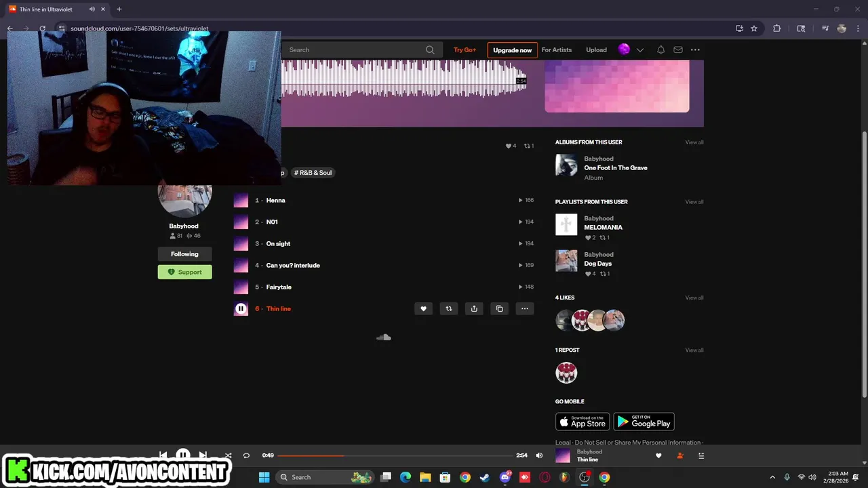Mute the tab audio icon
Image resolution: width=868 pixels, height=488 pixels.
click(92, 9)
